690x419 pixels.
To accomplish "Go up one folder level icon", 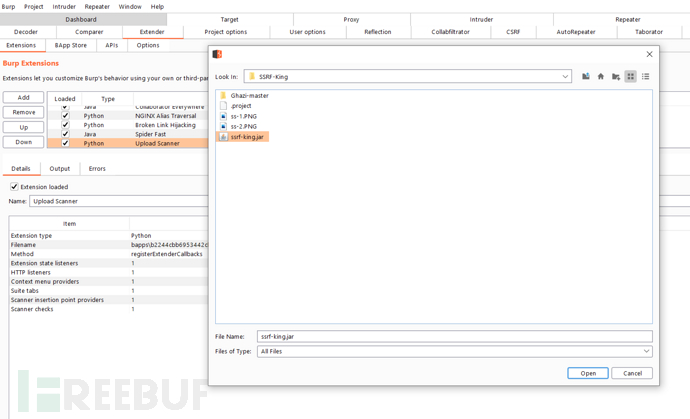I will [x=586, y=77].
